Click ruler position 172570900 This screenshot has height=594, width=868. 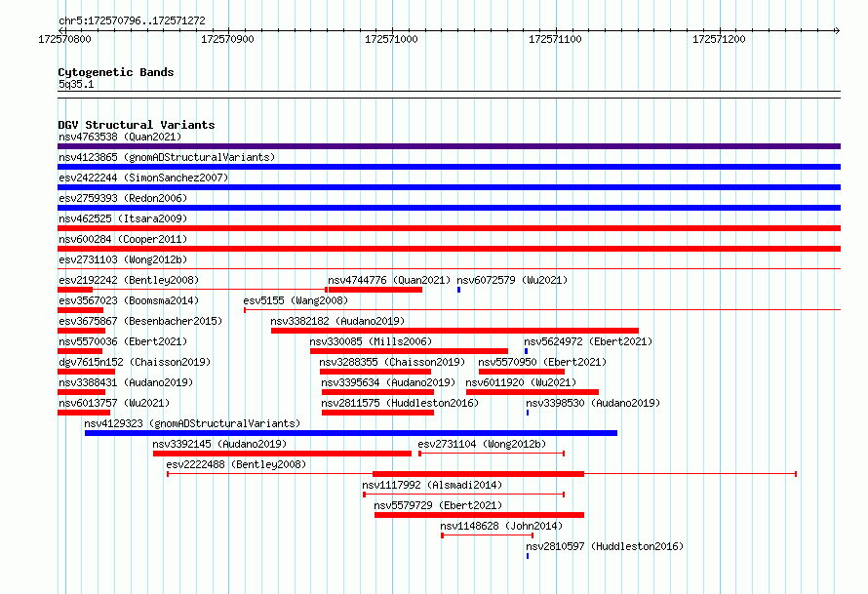(x=227, y=39)
